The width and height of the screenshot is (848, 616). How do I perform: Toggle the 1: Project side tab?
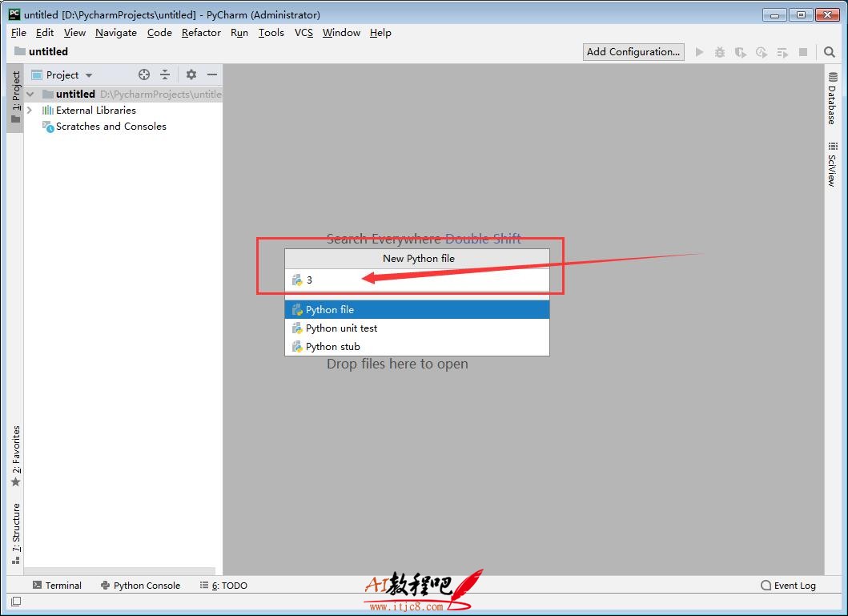16,98
